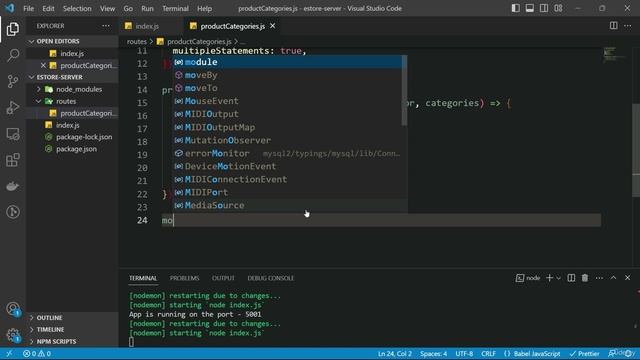Close the productCategories.js tab
The height and width of the screenshot is (360, 640).
click(x=272, y=26)
